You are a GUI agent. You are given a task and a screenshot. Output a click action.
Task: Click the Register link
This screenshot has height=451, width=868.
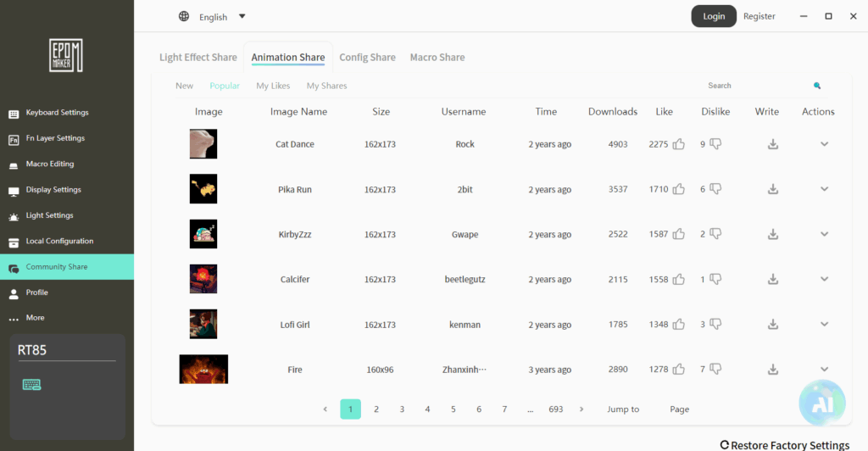coord(759,16)
